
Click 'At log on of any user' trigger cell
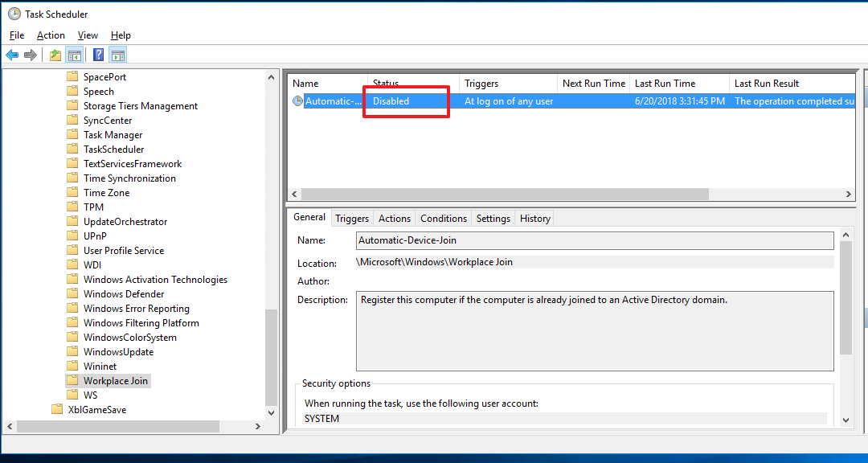coord(509,100)
